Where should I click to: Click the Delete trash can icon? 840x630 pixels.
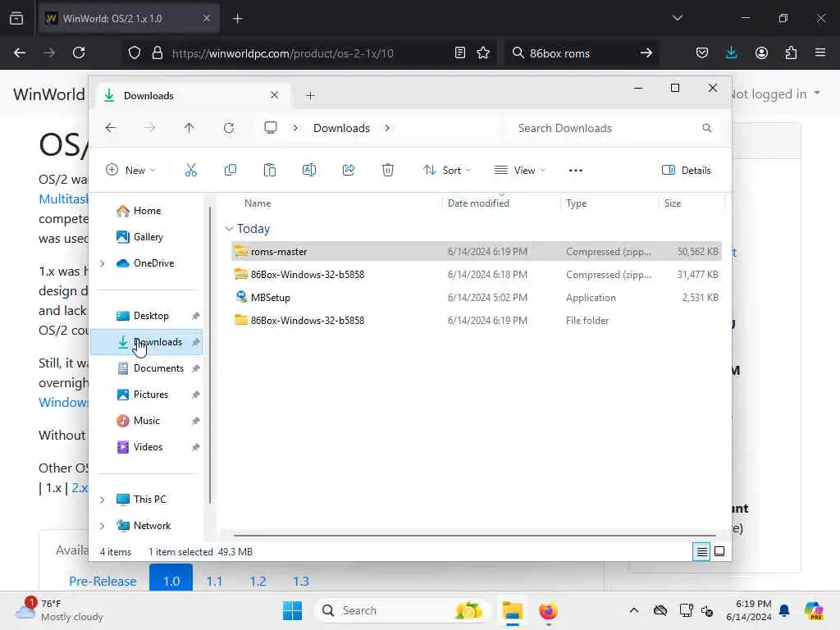(388, 171)
